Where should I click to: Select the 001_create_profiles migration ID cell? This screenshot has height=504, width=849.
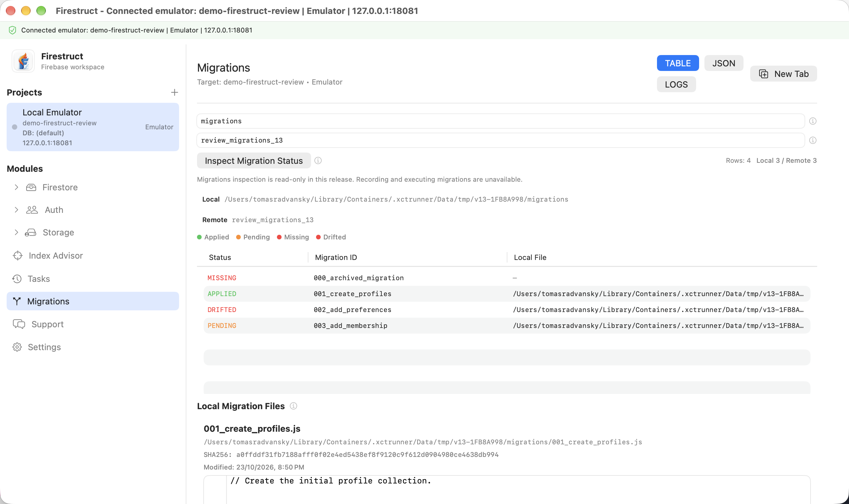click(352, 294)
